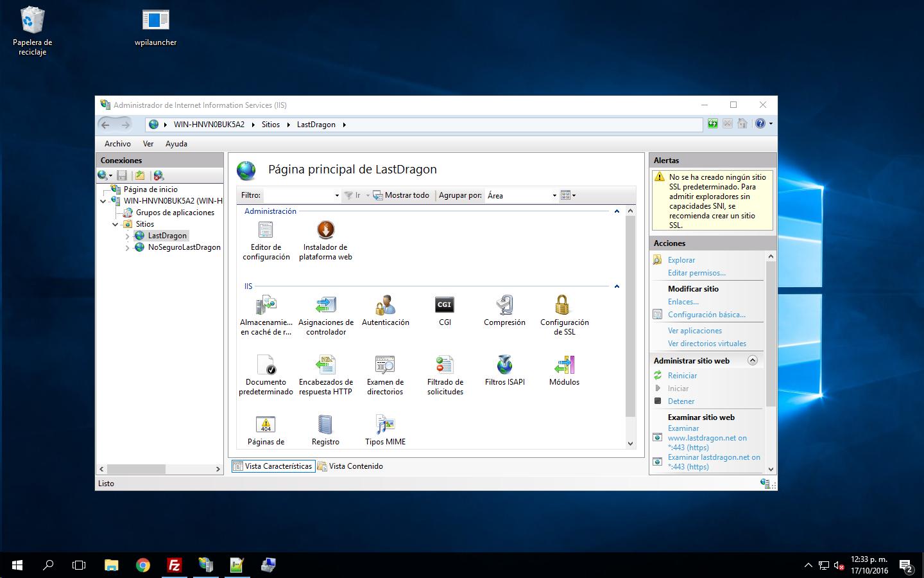Click the Reiniciar action link
The width and height of the screenshot is (924, 578).
682,376
